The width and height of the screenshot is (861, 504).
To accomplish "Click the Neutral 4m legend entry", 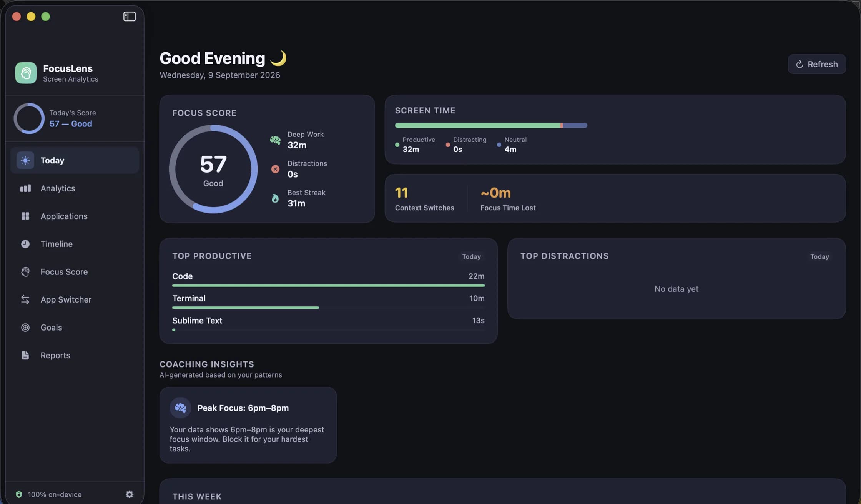I will [x=512, y=145].
